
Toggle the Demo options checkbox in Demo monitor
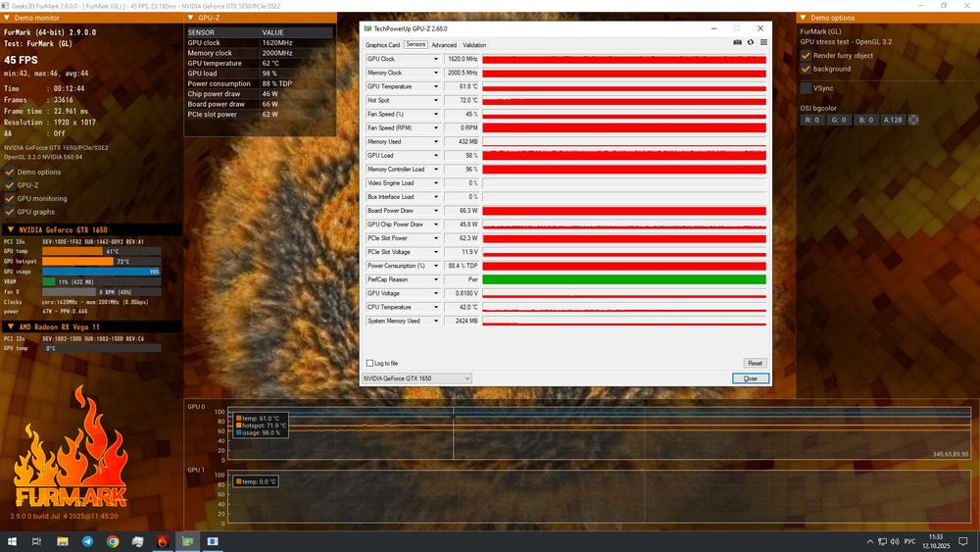pyautogui.click(x=10, y=172)
